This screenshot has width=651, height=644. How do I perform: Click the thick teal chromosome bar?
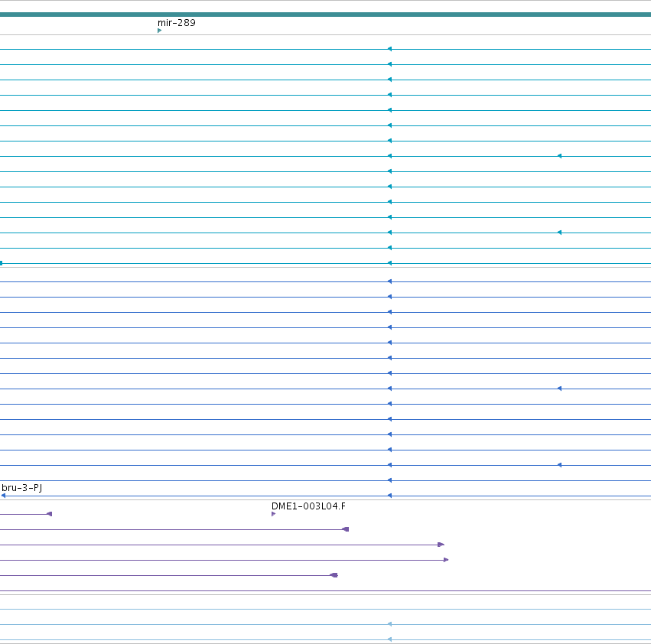[x=326, y=15]
